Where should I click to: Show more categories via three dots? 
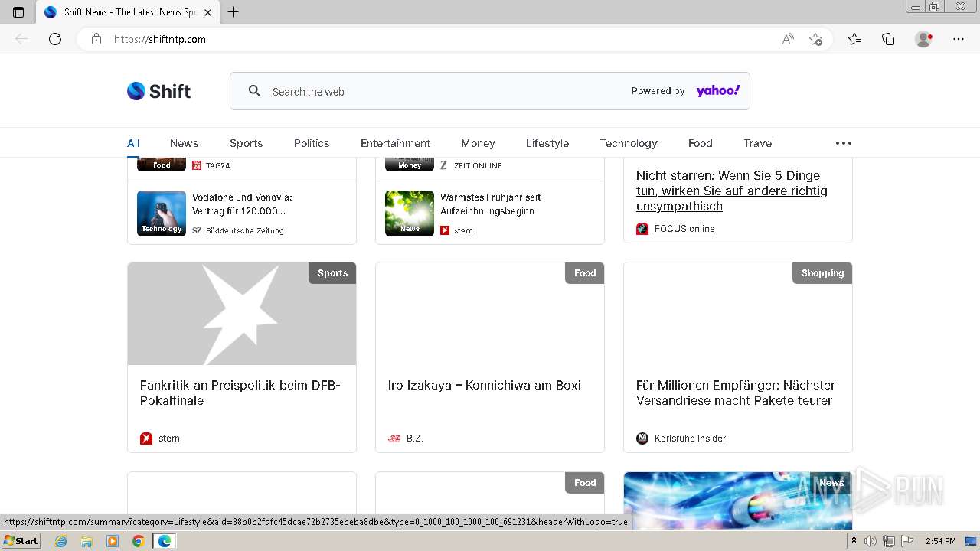pos(844,143)
